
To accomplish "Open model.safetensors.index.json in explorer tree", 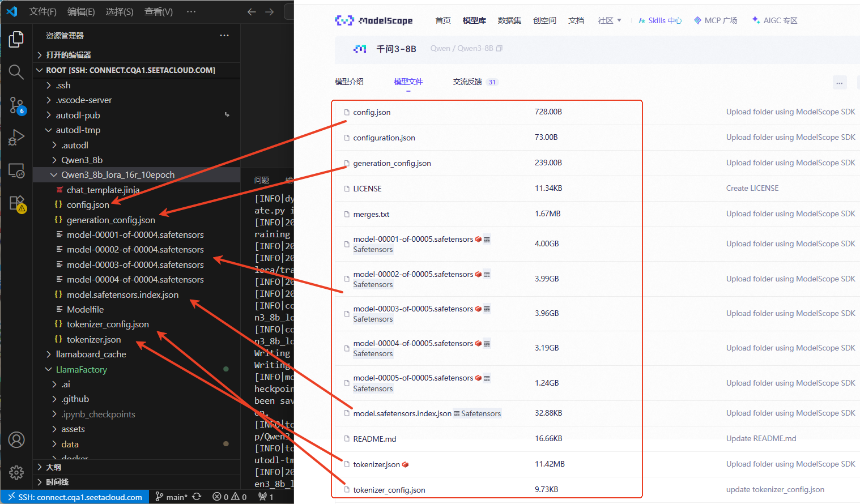I will [x=122, y=294].
